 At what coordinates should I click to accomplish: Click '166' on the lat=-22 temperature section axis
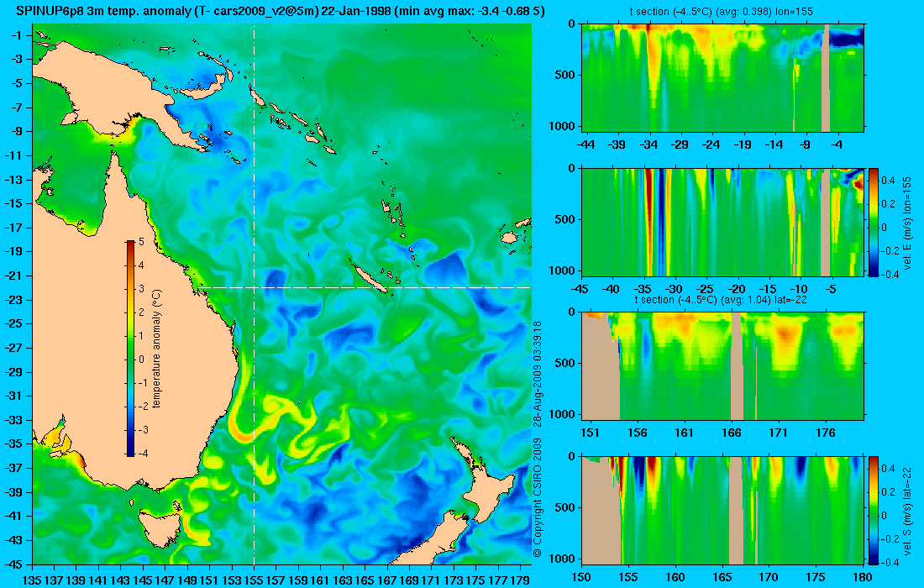[732, 433]
